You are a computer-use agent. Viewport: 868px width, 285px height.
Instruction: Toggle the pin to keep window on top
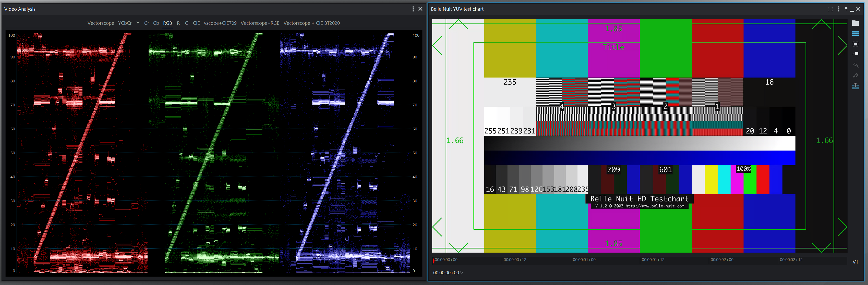[846, 9]
